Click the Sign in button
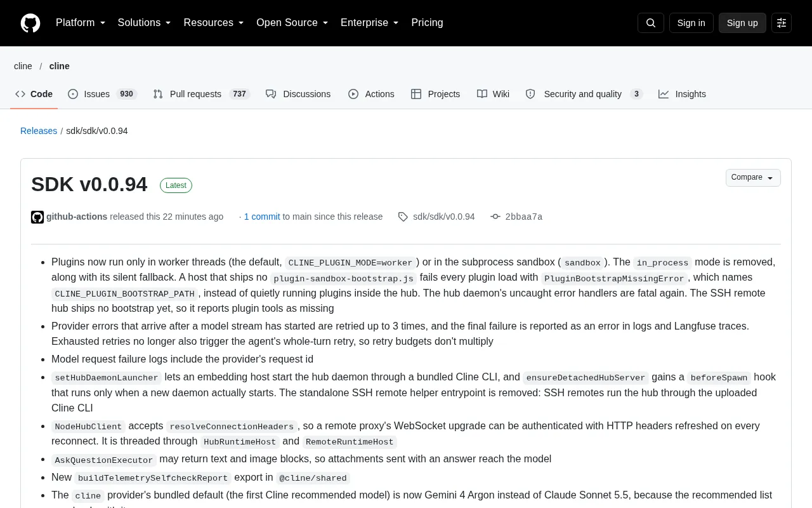The height and width of the screenshot is (508, 812). click(691, 23)
